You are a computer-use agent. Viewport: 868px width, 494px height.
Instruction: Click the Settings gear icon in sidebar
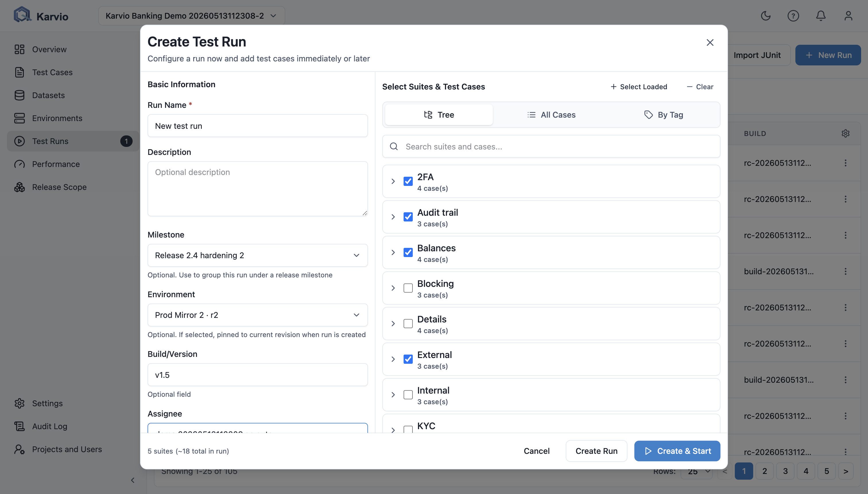coord(19,403)
